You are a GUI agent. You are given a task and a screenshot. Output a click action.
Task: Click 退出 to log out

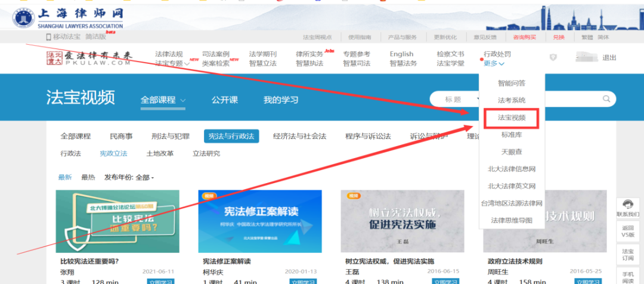[x=609, y=58]
